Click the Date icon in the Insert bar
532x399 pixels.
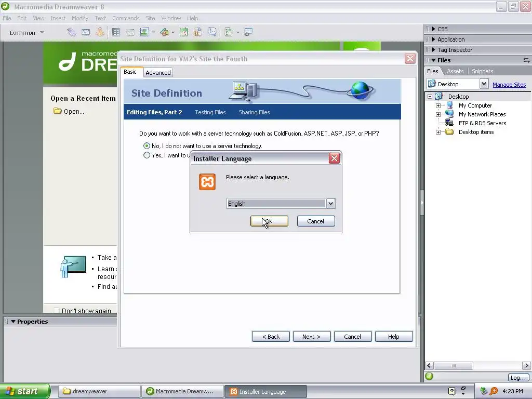(x=184, y=32)
